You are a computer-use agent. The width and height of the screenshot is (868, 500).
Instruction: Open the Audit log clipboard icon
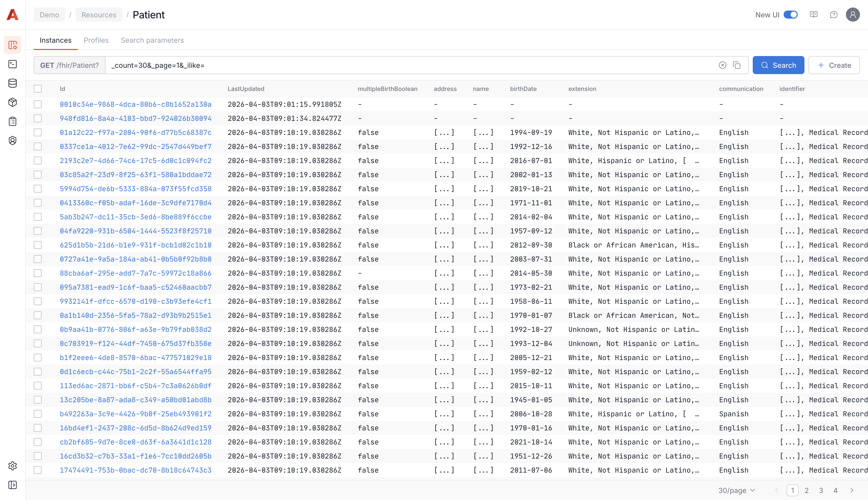tap(12, 121)
